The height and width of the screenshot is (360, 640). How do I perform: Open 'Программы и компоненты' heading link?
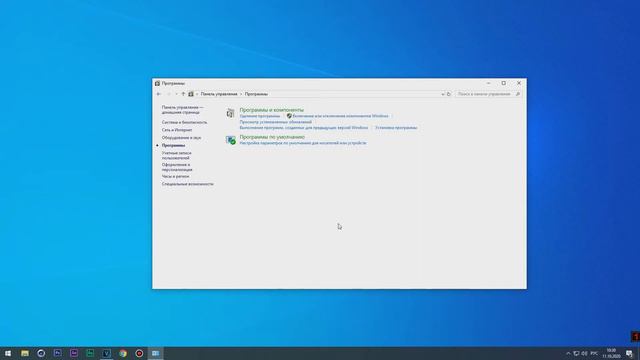(271, 110)
